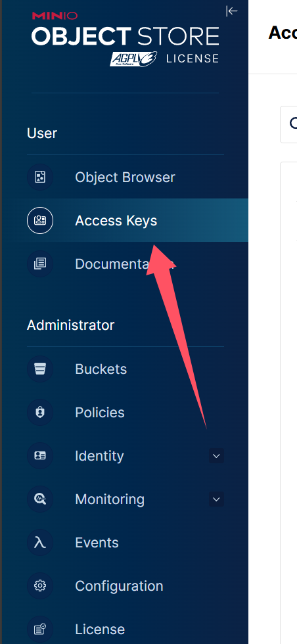Select the Access Keys menu item
Screen dimensions: 297x644
pos(125,221)
